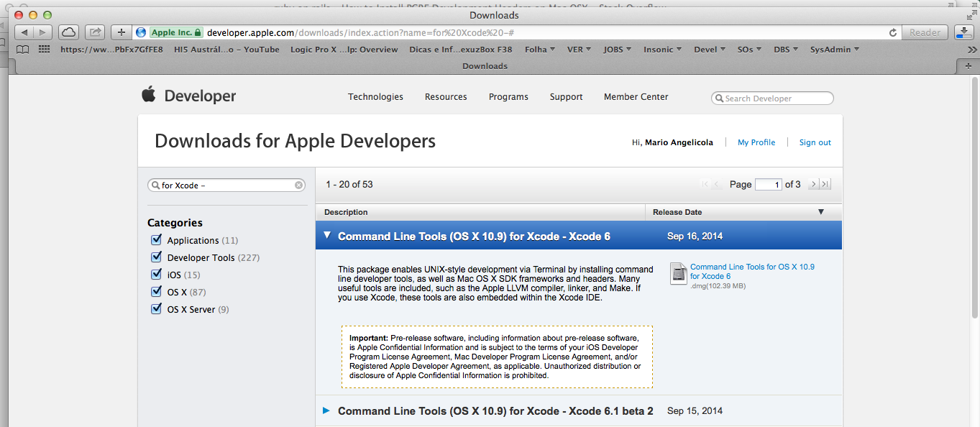Open the DBS bookmarks folder
Viewport: 980px width, 427px height.
tap(787, 50)
